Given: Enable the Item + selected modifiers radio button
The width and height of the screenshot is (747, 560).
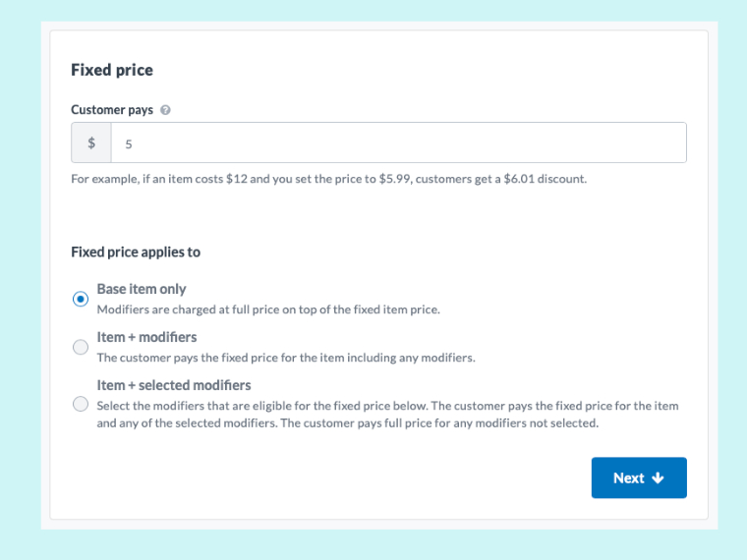Looking at the screenshot, I should coord(81,404).
